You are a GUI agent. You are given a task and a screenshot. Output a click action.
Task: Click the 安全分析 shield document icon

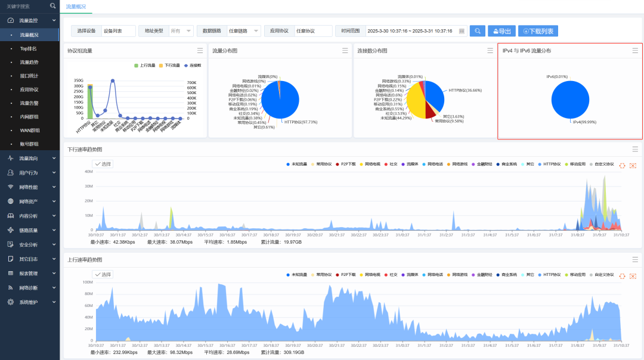[x=11, y=244]
